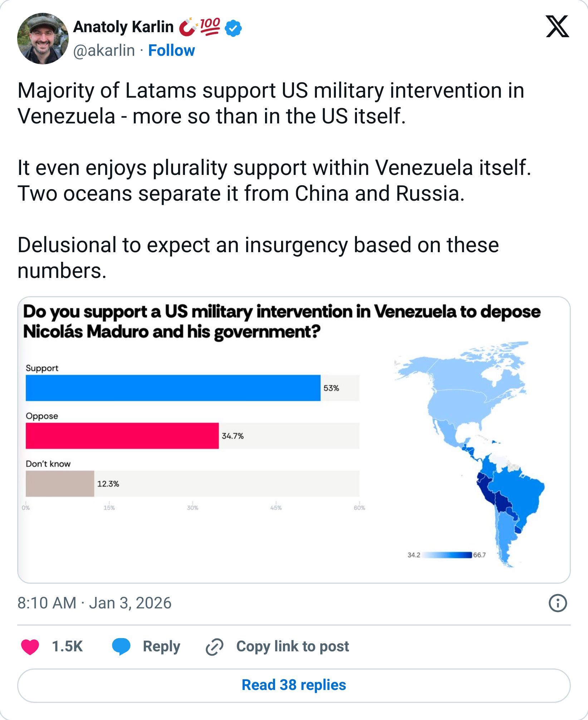Click Copy link to post
588x720 pixels.
click(x=292, y=647)
